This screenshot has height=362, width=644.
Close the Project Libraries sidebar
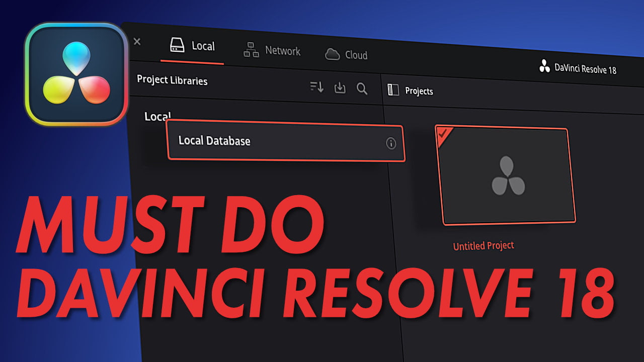(x=137, y=42)
